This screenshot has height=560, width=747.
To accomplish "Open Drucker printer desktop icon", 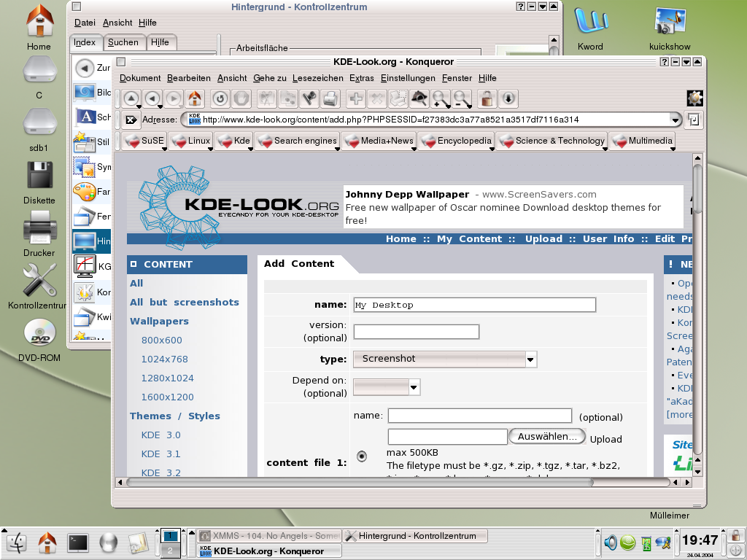I will tap(39, 233).
